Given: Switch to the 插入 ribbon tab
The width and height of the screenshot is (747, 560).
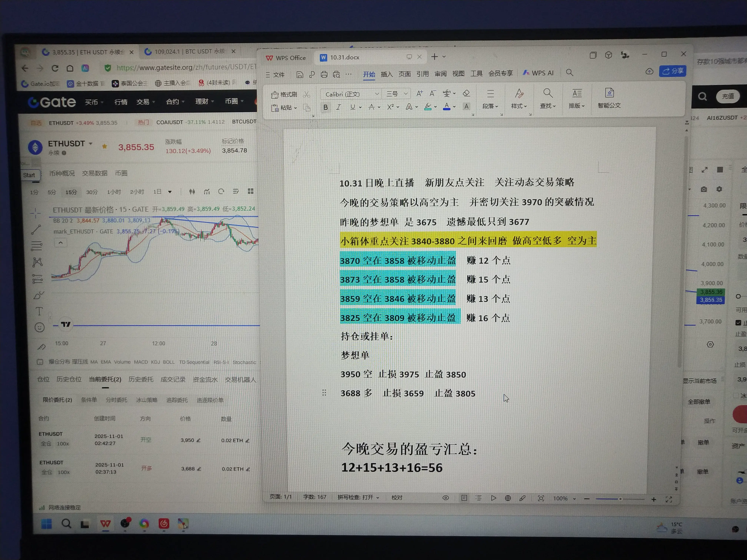Looking at the screenshot, I should click(386, 74).
